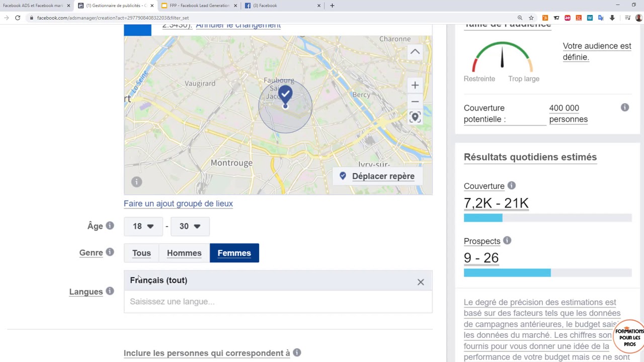Open a new browser tab
The height and width of the screenshot is (362, 644).
[x=332, y=6]
